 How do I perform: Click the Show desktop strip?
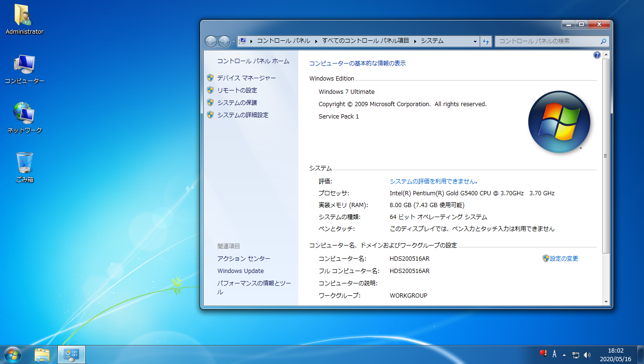click(640, 355)
